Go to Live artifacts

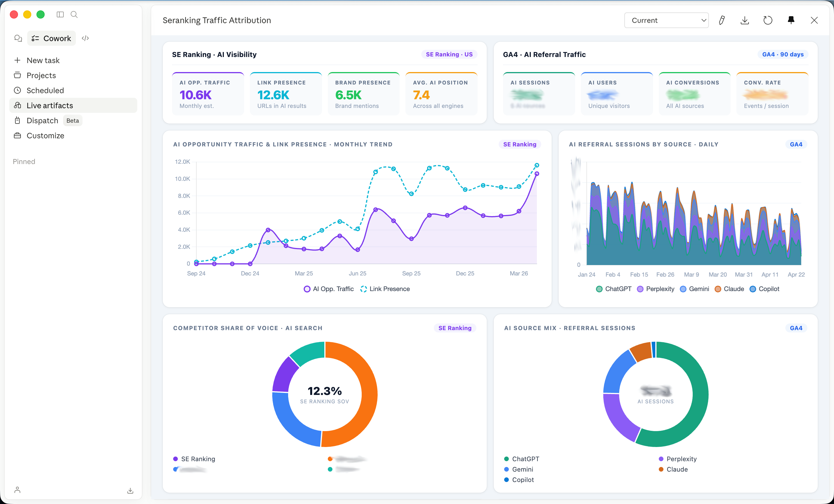point(73,105)
